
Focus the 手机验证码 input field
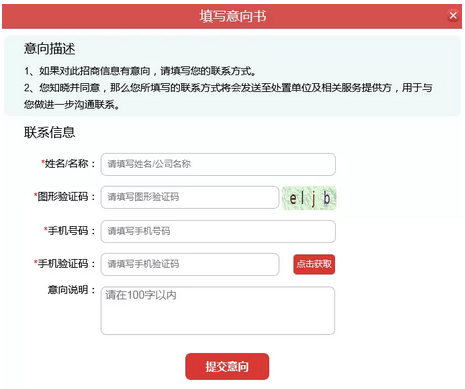(x=190, y=264)
